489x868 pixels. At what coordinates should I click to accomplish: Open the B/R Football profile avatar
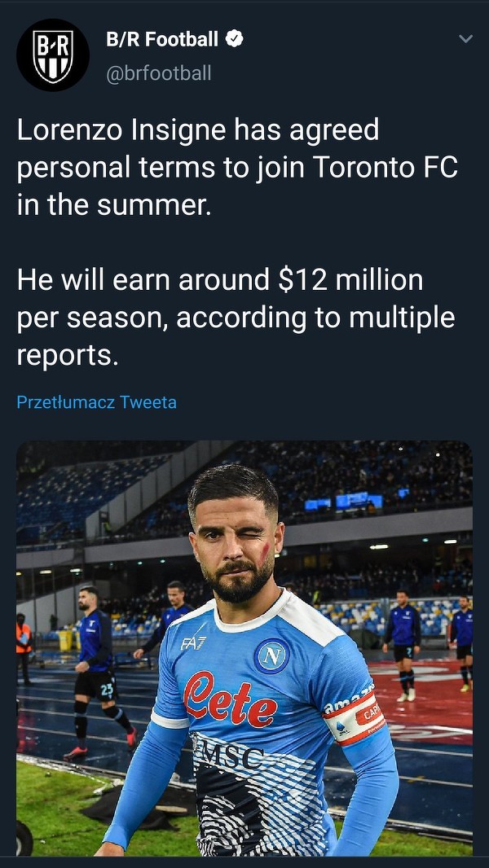[53, 55]
